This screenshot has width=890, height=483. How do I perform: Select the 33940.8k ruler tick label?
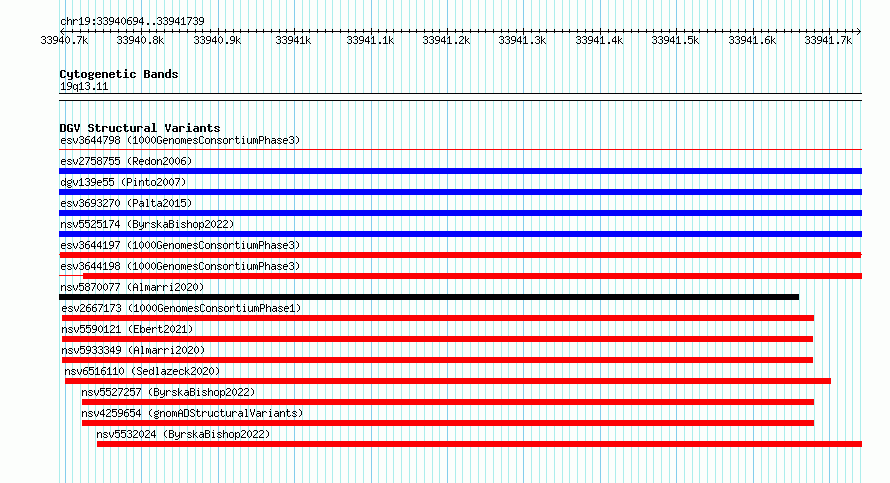(x=140, y=40)
